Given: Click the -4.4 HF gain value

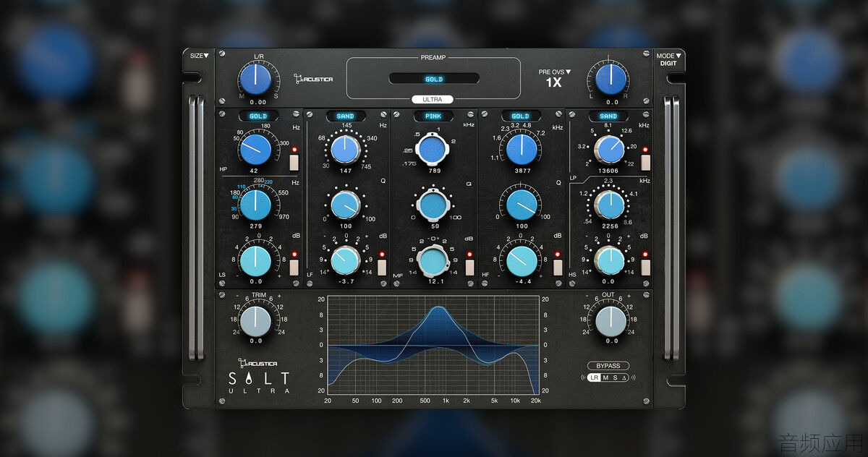Looking at the screenshot, I should [x=522, y=281].
